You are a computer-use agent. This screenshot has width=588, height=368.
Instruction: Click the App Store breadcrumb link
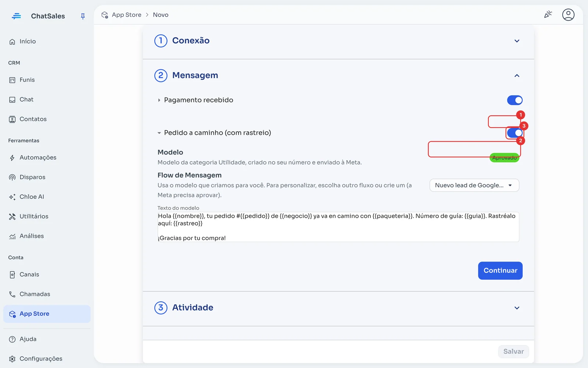pos(126,15)
